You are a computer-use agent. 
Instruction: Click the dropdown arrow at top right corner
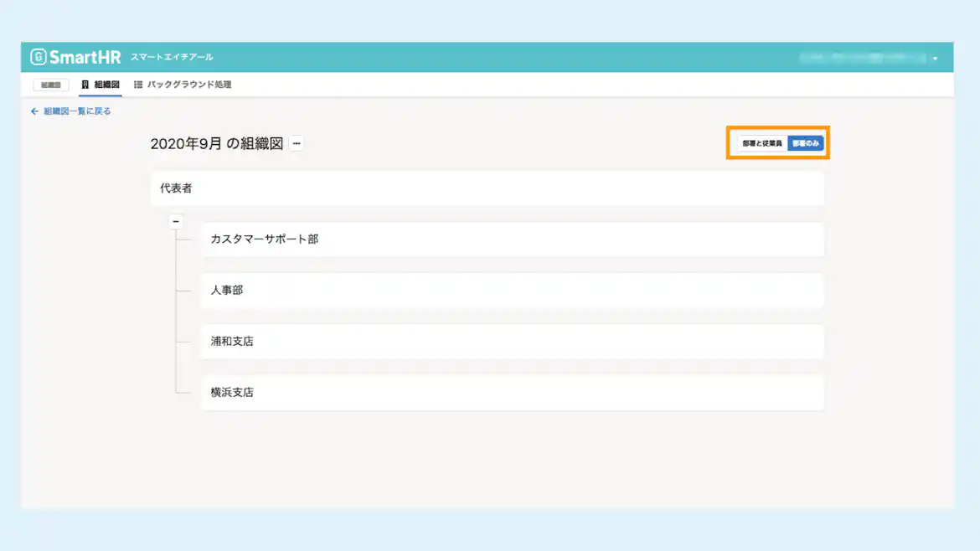pyautogui.click(x=936, y=58)
